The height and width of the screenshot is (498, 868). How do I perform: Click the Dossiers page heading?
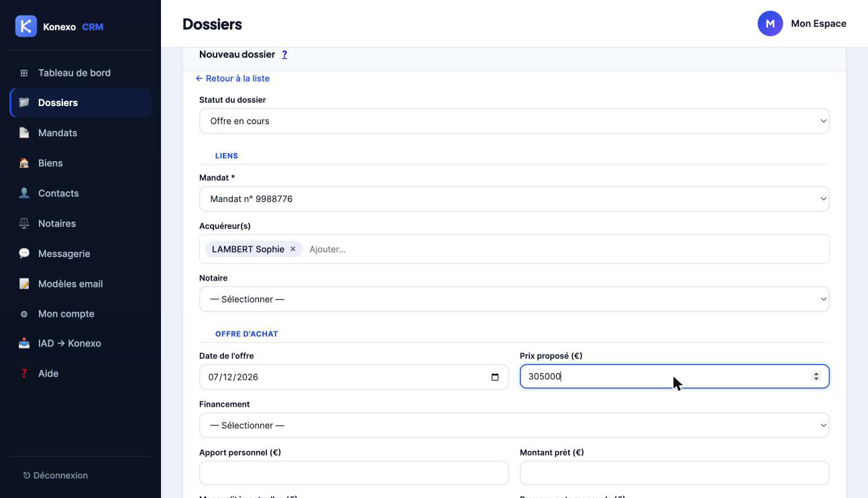212,24
